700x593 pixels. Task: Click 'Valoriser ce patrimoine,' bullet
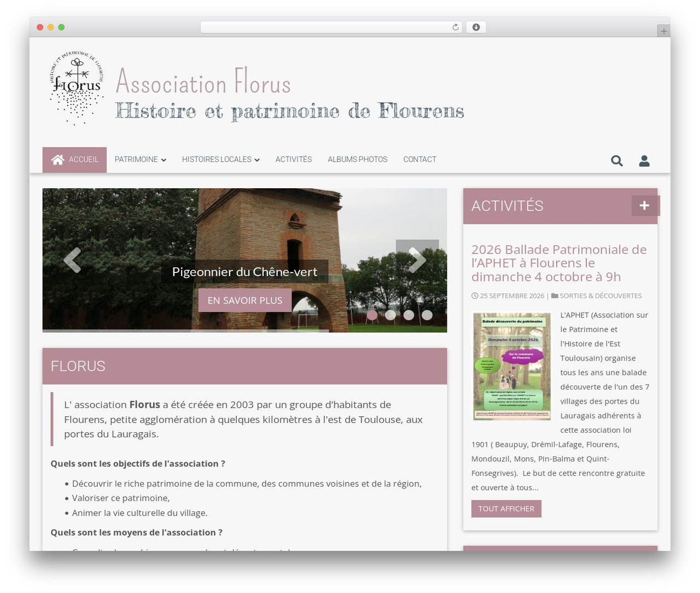point(121,498)
